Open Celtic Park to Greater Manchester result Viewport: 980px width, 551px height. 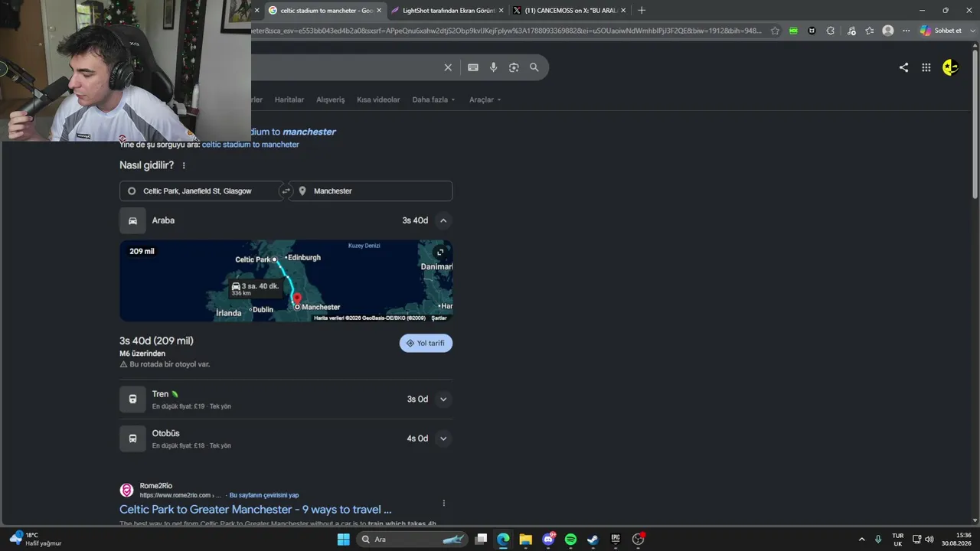[256, 510]
